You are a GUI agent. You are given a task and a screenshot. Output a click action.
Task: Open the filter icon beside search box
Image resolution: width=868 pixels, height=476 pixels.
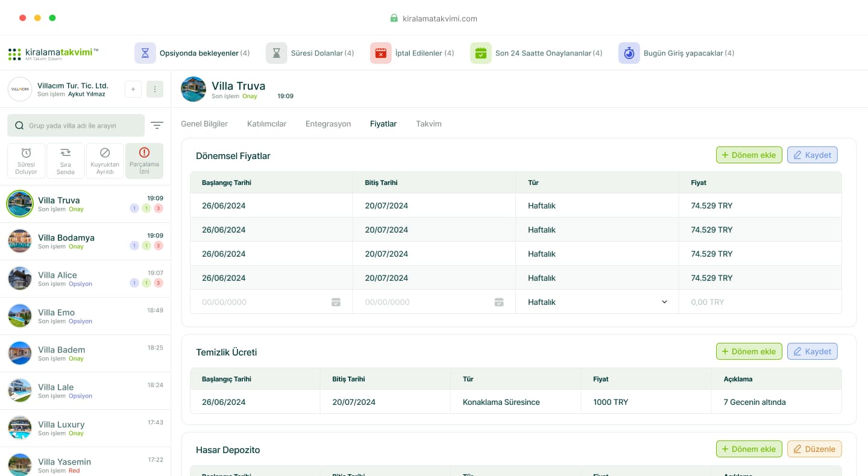click(157, 125)
